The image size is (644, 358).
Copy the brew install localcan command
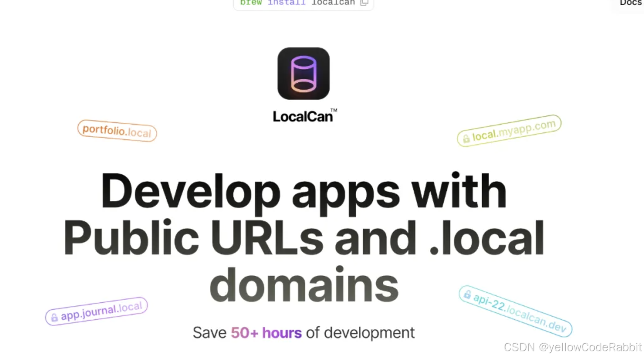pyautogui.click(x=364, y=3)
